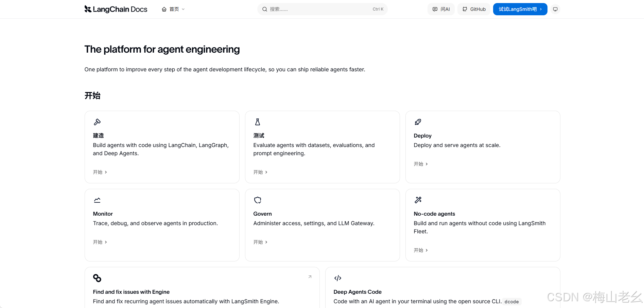Open external arrow on the Engine card

310,277
